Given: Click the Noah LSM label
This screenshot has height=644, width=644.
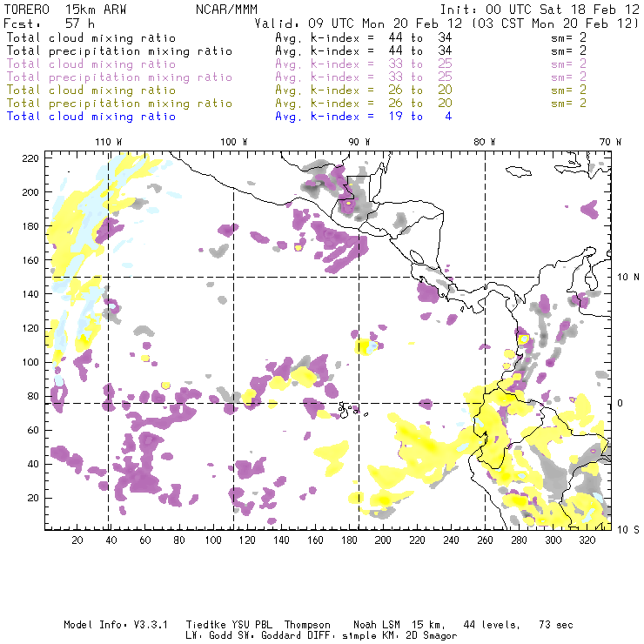Looking at the screenshot, I should pyautogui.click(x=377, y=625).
